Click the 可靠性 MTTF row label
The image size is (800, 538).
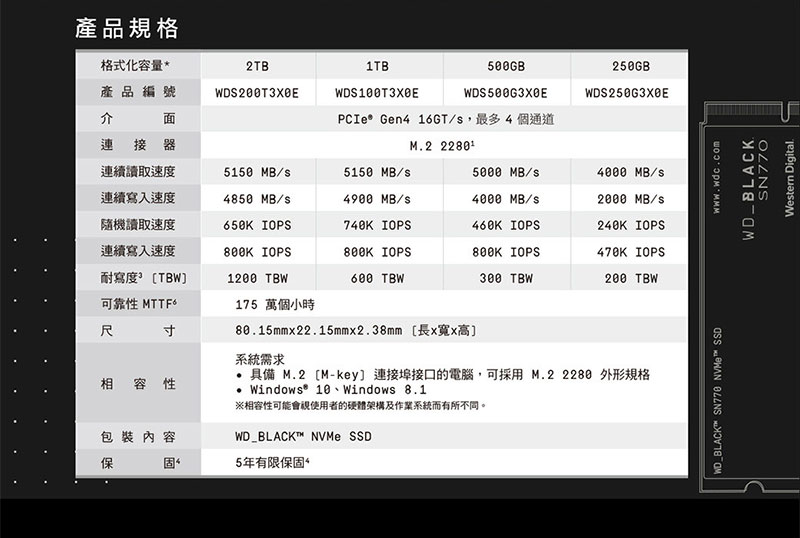[139, 304]
